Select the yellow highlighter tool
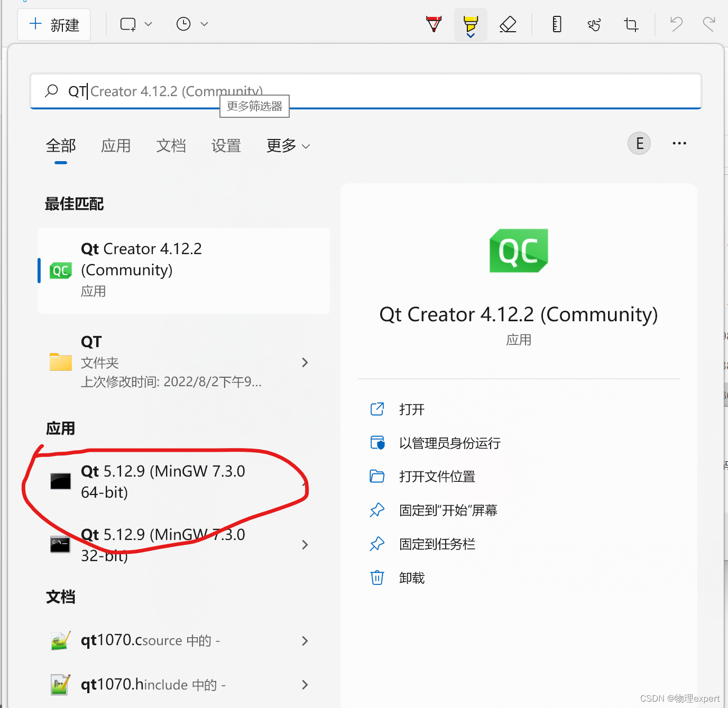This screenshot has width=728, height=708. pos(471,25)
